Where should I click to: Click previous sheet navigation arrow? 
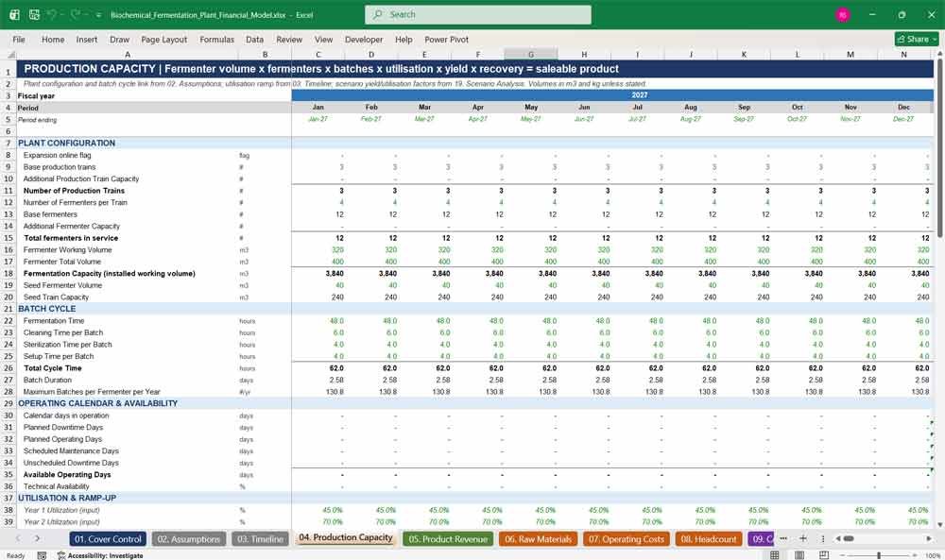tap(18, 538)
